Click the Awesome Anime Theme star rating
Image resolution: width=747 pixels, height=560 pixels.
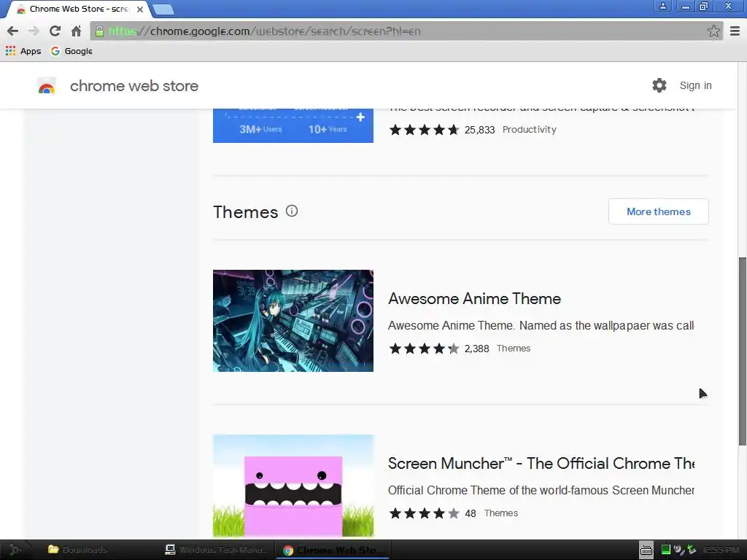click(424, 349)
